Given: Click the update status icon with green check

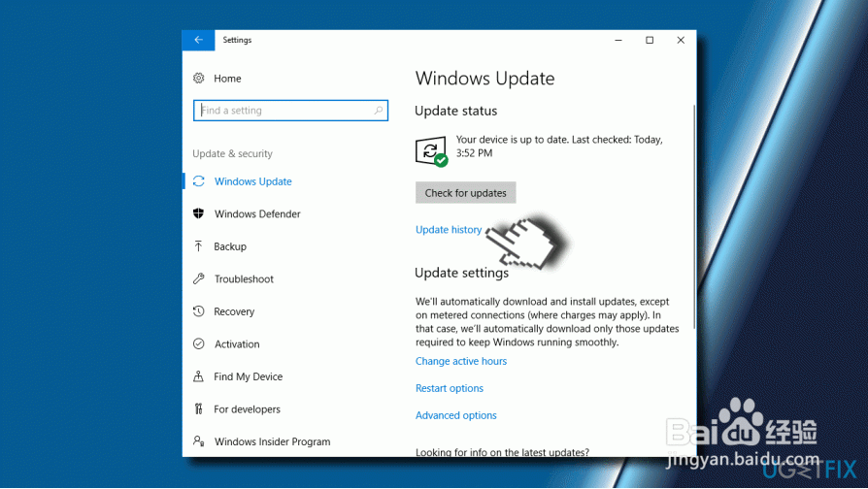Looking at the screenshot, I should [431, 151].
